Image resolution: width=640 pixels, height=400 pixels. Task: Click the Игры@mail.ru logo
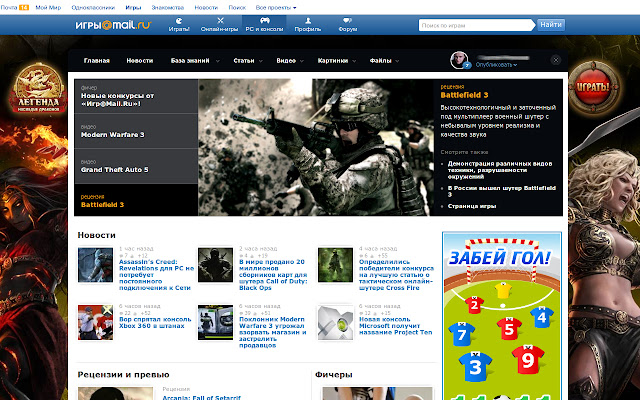[113, 25]
